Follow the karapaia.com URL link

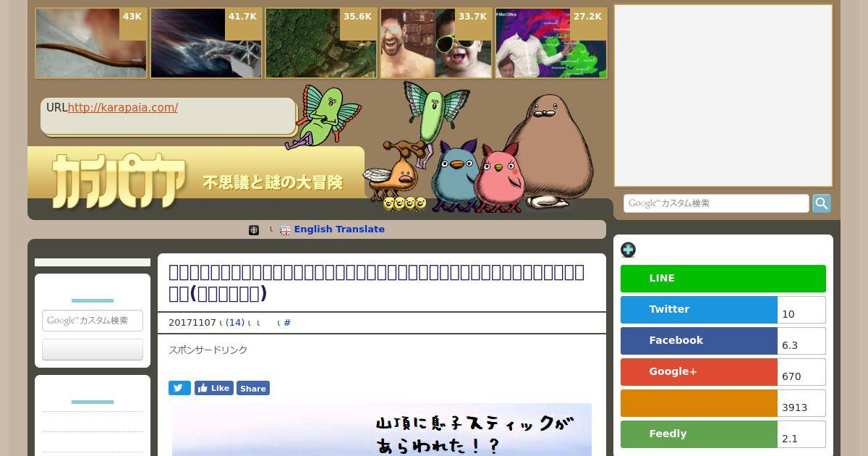pos(122,108)
